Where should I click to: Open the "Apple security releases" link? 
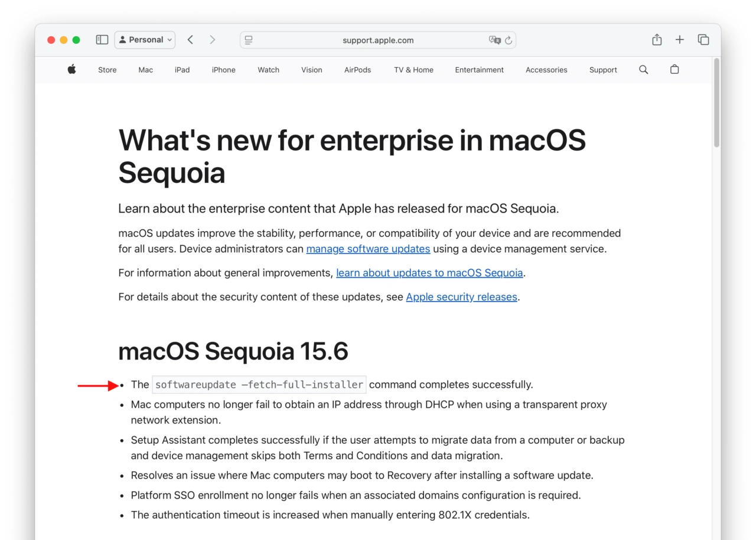[x=461, y=297]
